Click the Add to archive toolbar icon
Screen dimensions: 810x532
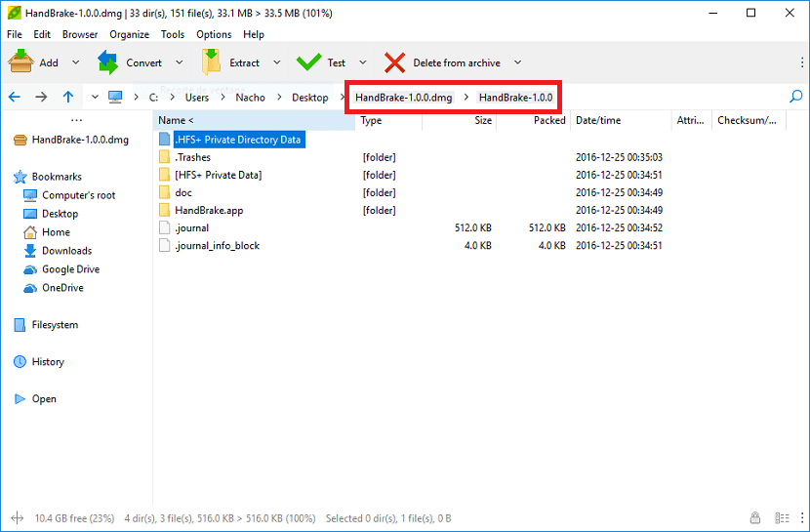pos(21,61)
